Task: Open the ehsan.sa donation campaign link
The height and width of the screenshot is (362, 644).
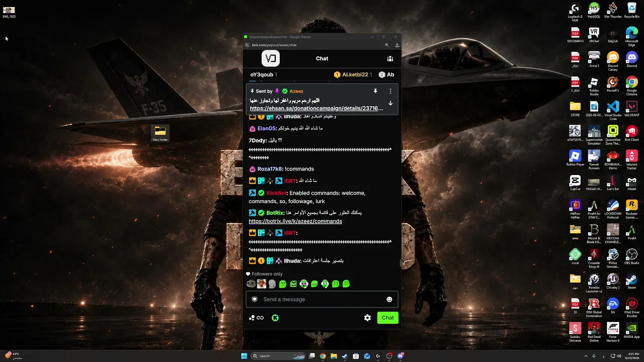Action: pos(316,108)
